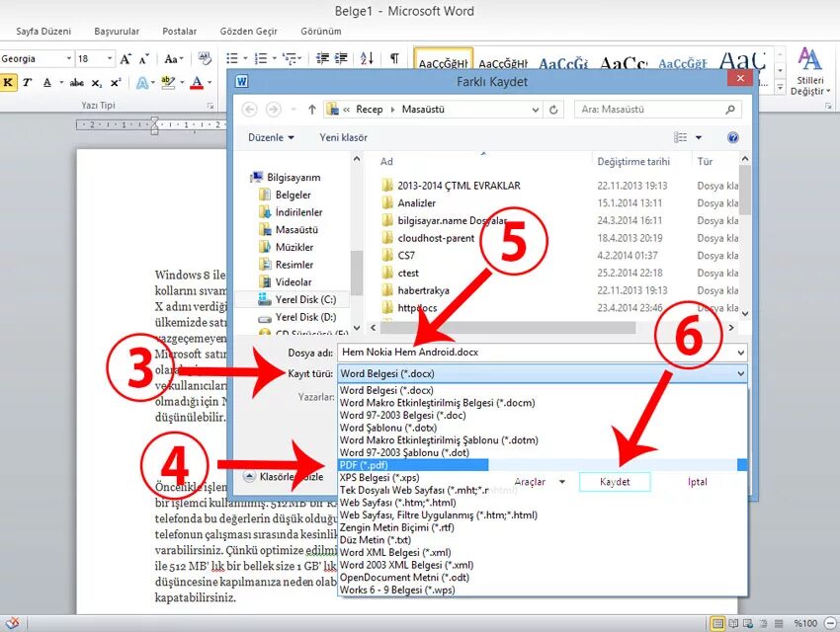The height and width of the screenshot is (632, 840).
Task: Toggle bold (K) formatting in Word ribbon
Action: coord(8,82)
